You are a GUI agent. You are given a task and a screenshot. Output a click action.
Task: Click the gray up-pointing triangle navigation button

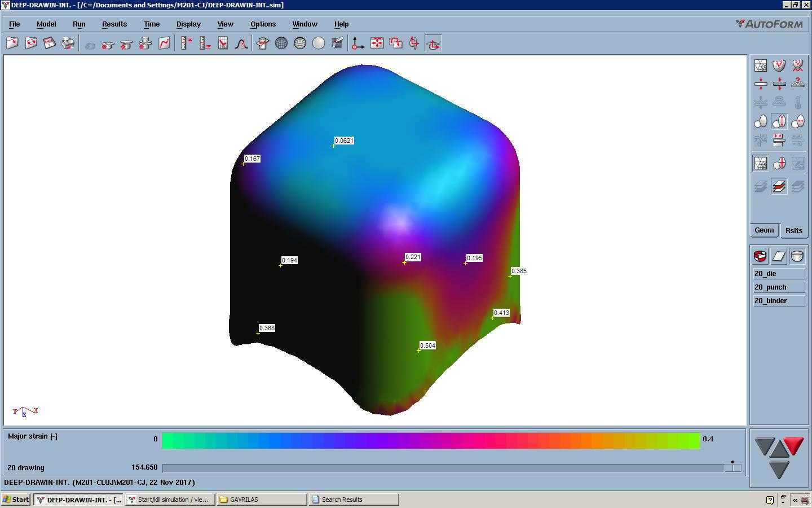779,450
